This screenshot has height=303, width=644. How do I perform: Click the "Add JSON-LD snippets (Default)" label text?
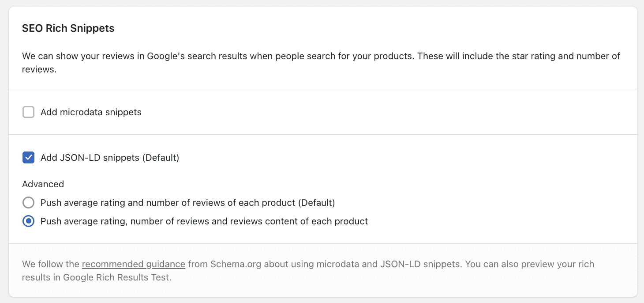(109, 158)
